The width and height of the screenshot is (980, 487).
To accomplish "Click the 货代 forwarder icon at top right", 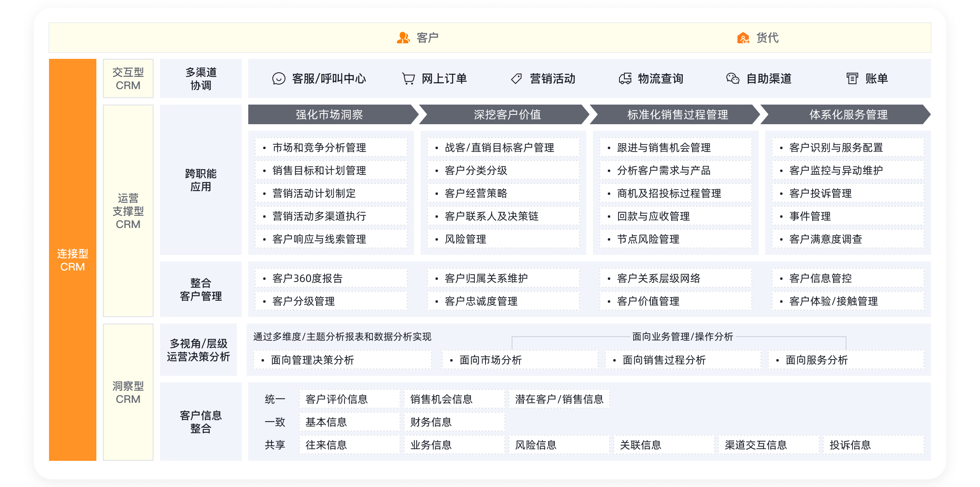I will 743,38.
